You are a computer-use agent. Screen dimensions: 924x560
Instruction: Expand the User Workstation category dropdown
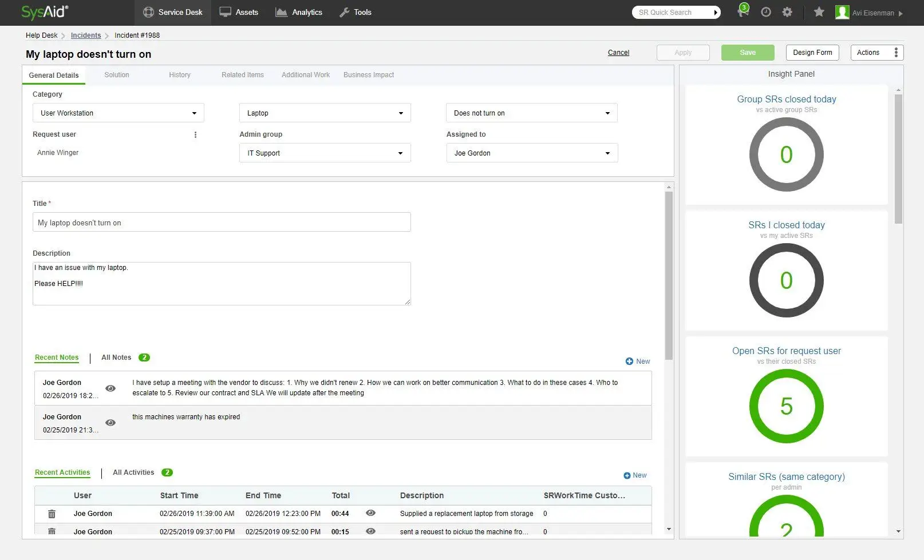coord(195,113)
